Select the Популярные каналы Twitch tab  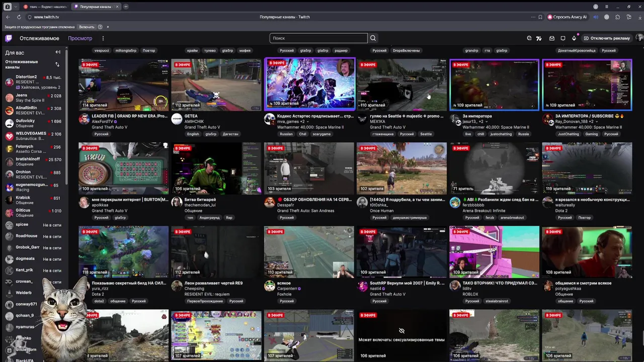coord(96,7)
